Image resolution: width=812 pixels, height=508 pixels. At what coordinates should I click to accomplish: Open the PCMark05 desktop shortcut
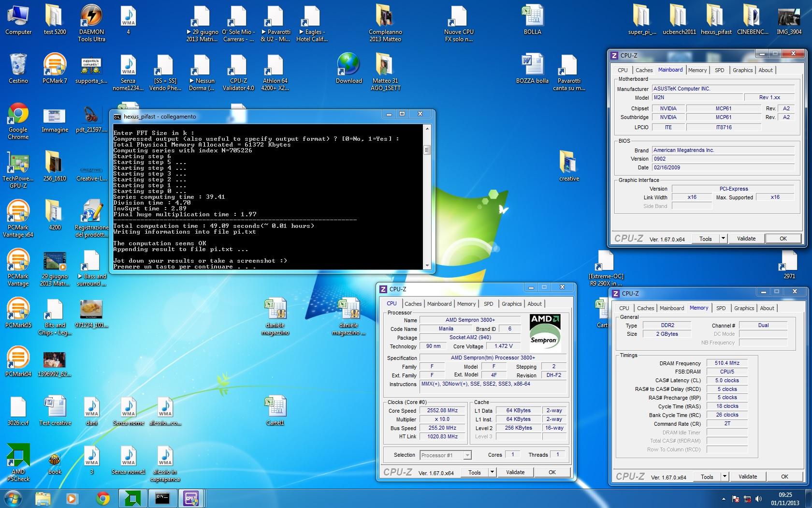(x=18, y=313)
